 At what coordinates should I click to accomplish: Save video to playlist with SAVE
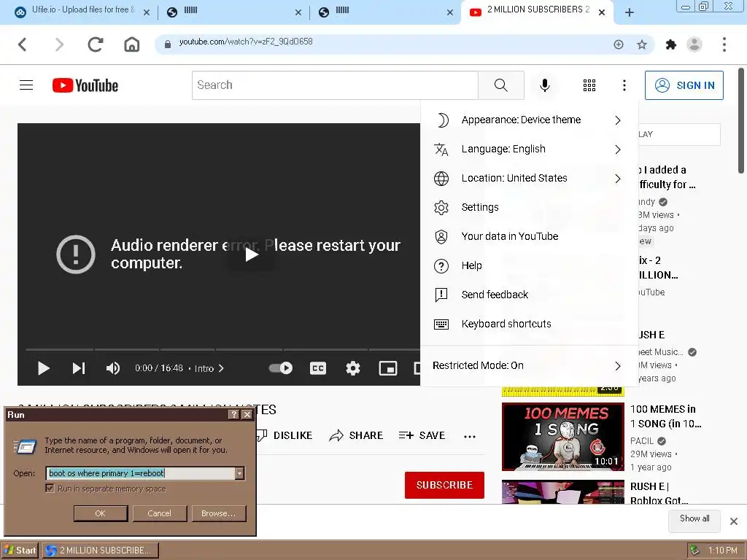pos(422,435)
